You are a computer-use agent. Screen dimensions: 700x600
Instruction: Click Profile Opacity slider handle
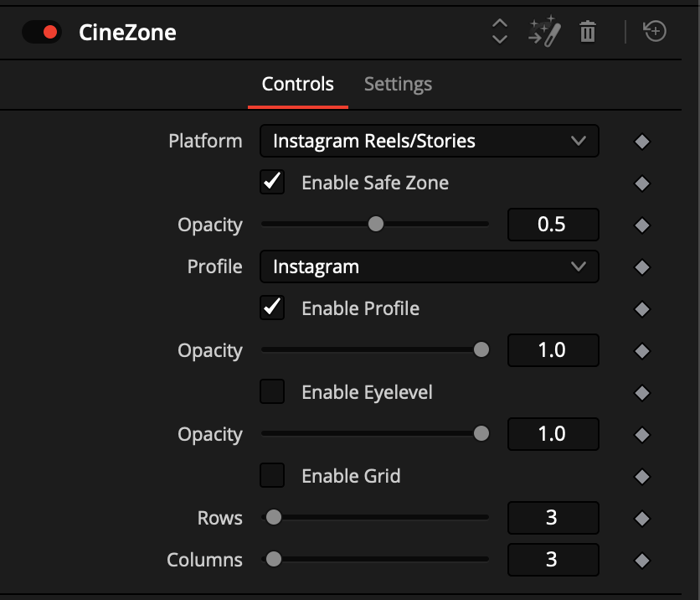[x=481, y=349]
